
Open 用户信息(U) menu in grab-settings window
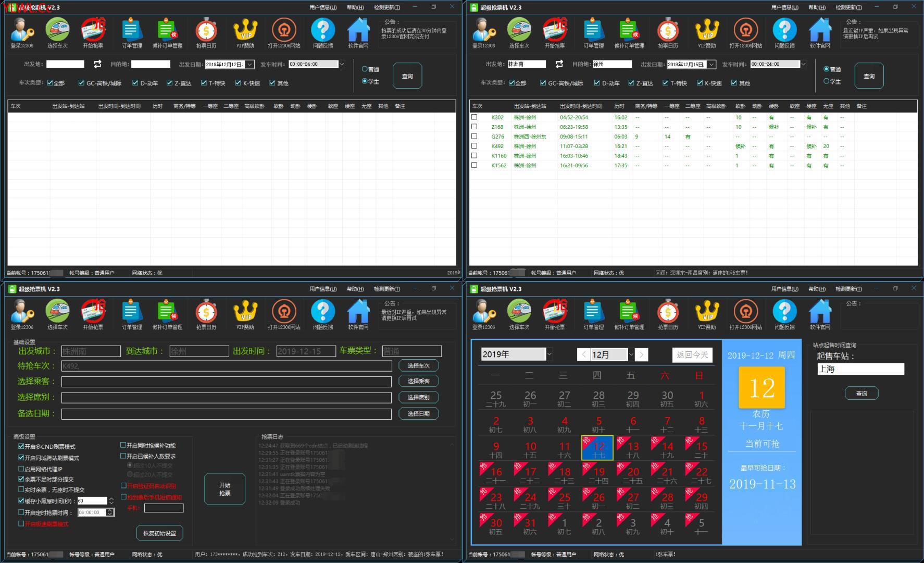click(323, 289)
